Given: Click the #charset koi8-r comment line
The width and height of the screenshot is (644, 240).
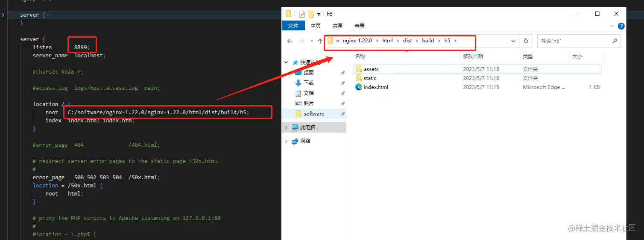Looking at the screenshot, I should pyautogui.click(x=58, y=72).
